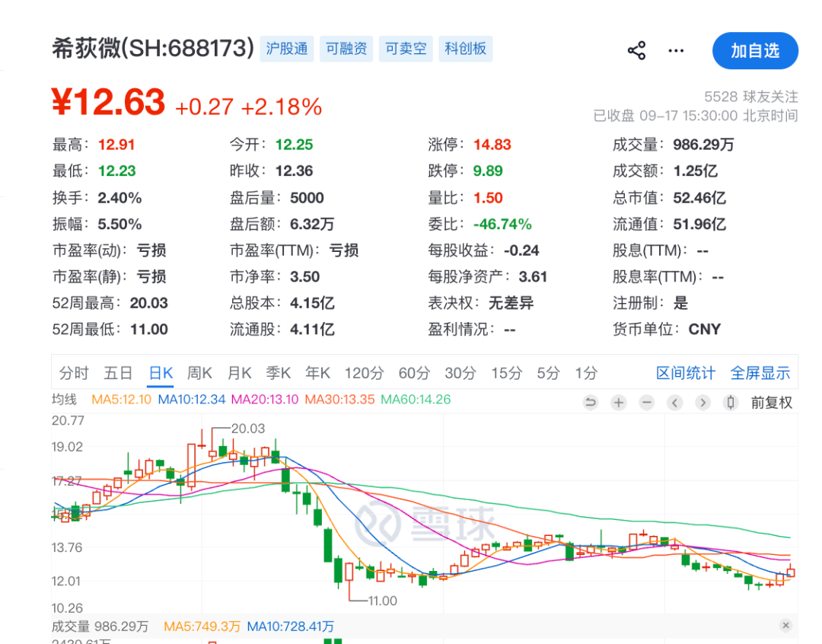Open the three-dot more options menu
Image resolution: width=822 pixels, height=644 pixels.
point(676,51)
